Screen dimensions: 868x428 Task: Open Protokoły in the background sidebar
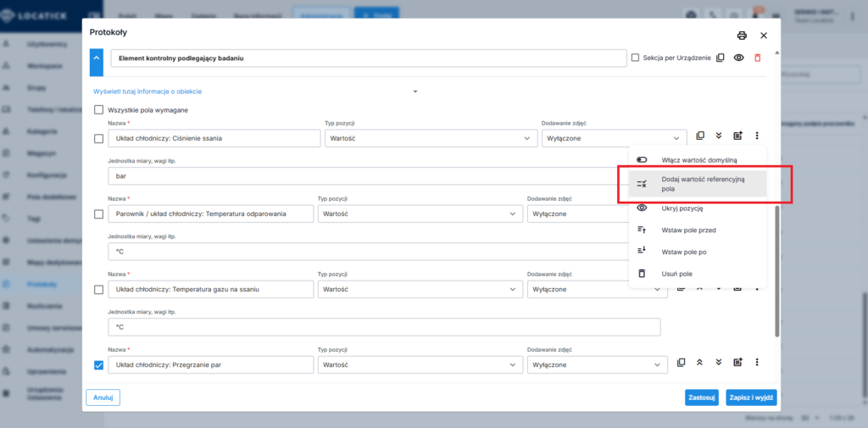pyautogui.click(x=42, y=284)
